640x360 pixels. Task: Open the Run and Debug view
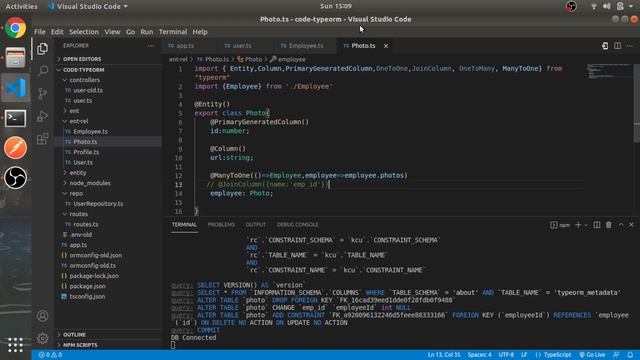(x=42, y=116)
